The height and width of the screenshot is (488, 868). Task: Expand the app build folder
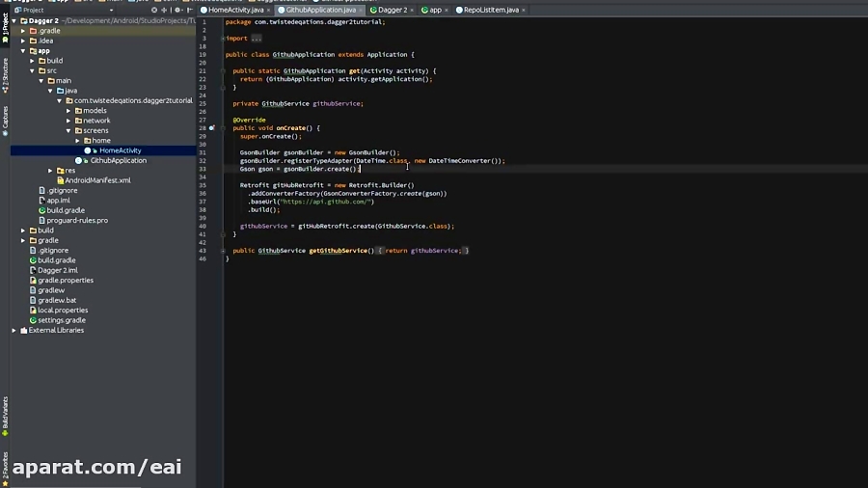[32, 61]
